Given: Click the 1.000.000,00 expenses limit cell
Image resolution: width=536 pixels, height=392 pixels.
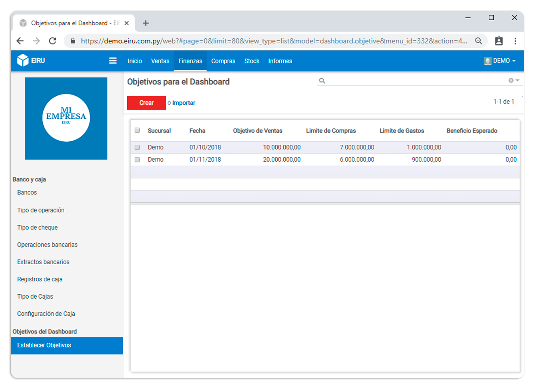Looking at the screenshot, I should click(x=424, y=148).
